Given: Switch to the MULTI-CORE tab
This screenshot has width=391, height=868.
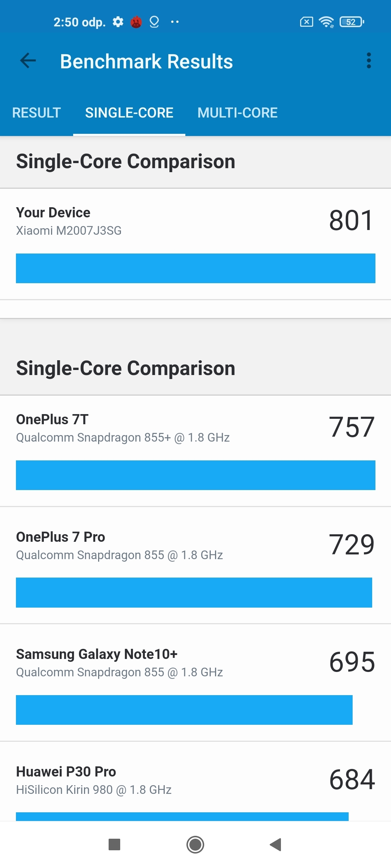Looking at the screenshot, I should (237, 112).
